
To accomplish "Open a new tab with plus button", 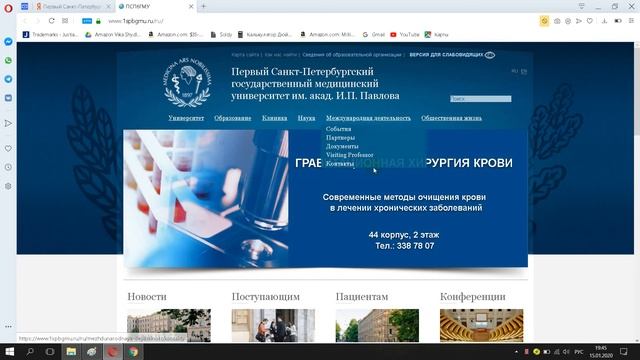I will click(x=203, y=6).
